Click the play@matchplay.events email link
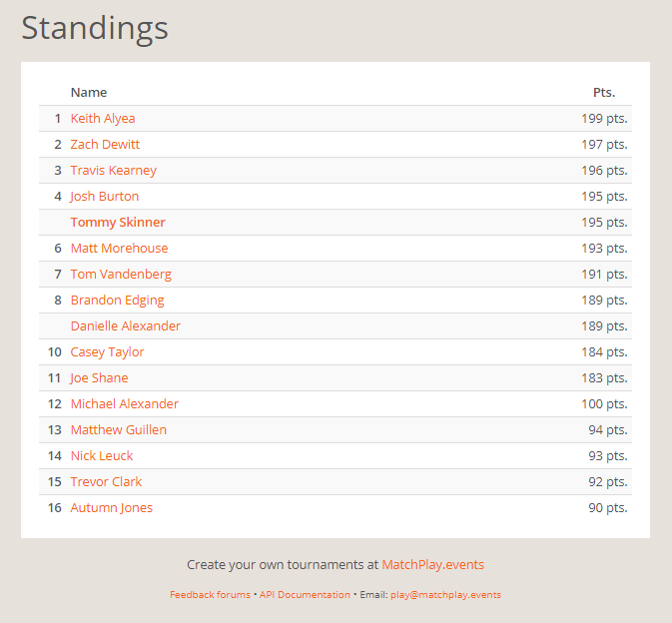This screenshot has height=623, width=672. coord(445,595)
